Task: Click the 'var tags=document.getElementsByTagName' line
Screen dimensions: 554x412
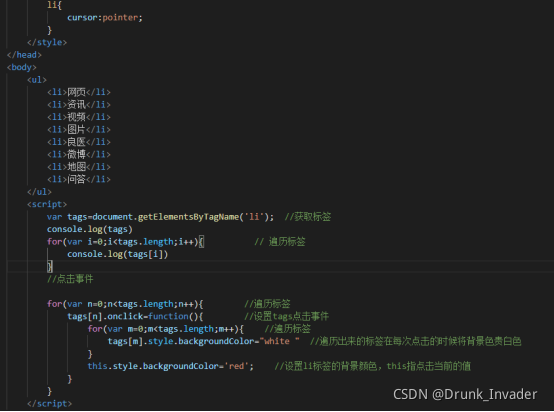Action: 160,217
